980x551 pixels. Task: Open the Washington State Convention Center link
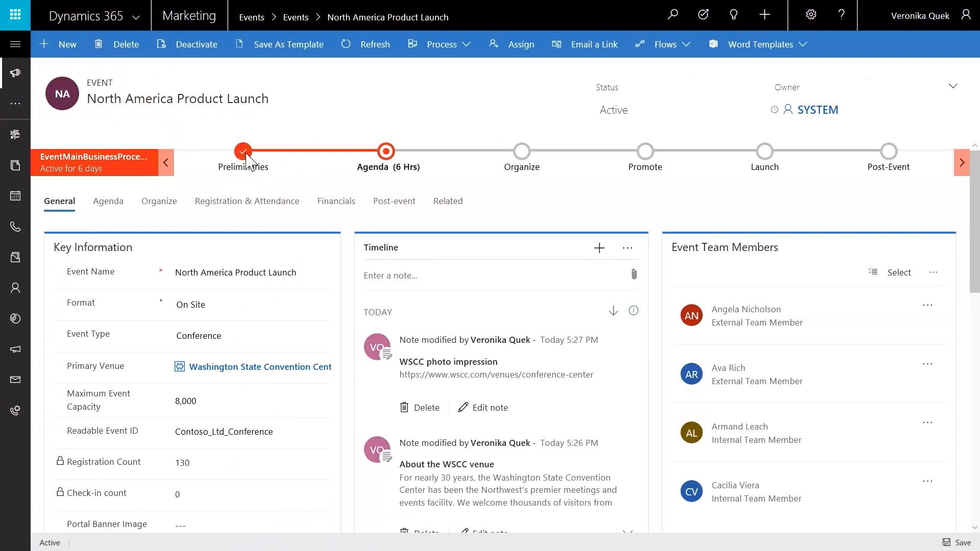(x=260, y=367)
